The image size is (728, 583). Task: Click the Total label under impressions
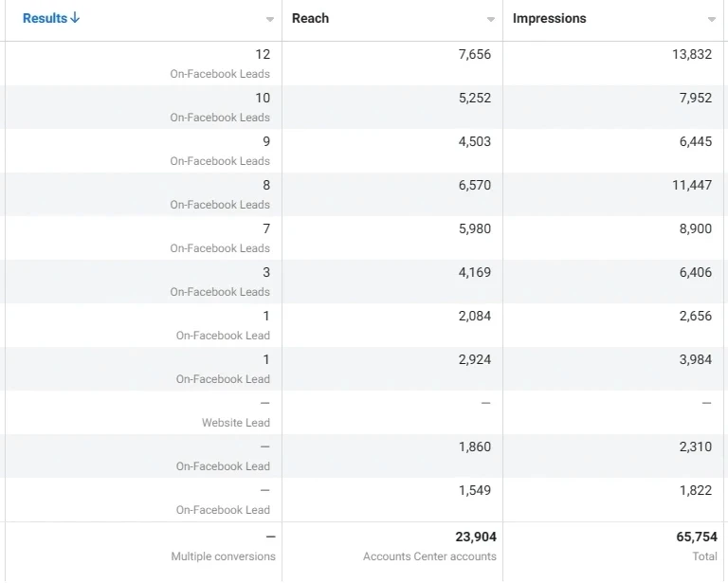pos(705,556)
